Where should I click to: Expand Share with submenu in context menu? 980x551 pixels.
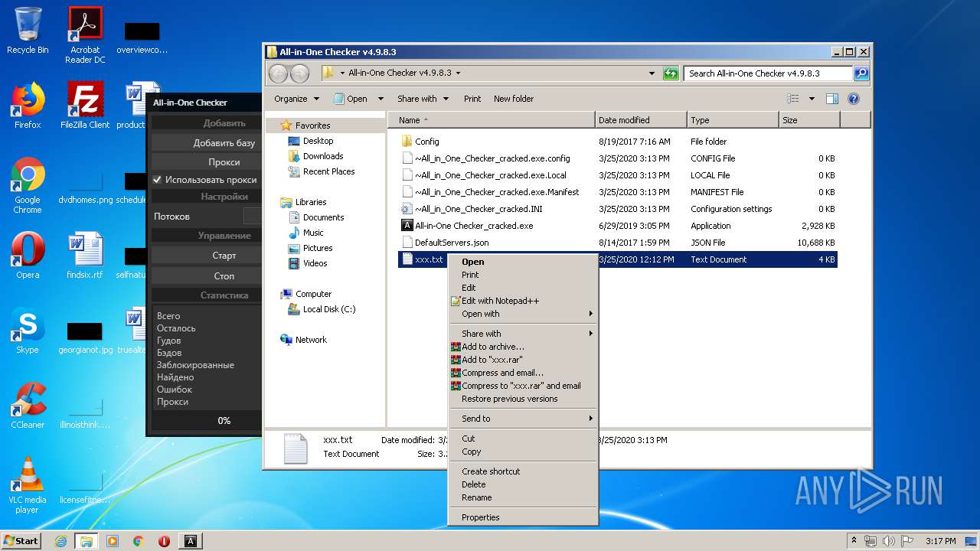pos(522,334)
